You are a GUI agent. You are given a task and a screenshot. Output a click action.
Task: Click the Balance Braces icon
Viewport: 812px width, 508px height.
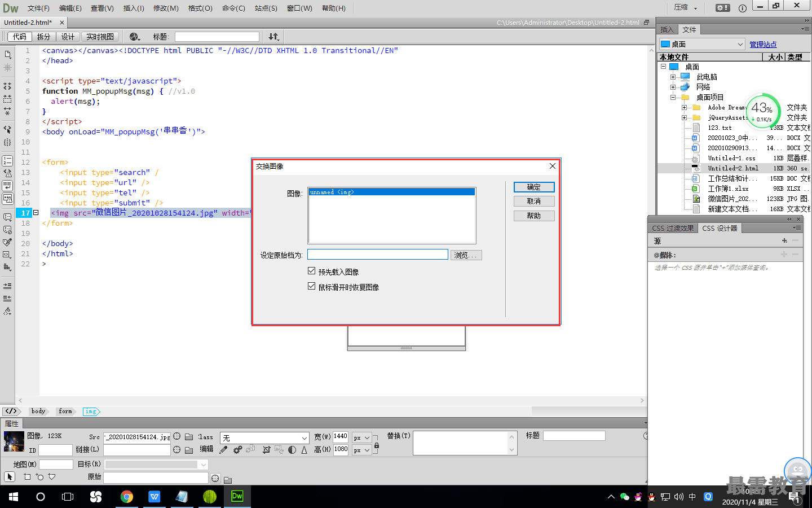point(7,142)
